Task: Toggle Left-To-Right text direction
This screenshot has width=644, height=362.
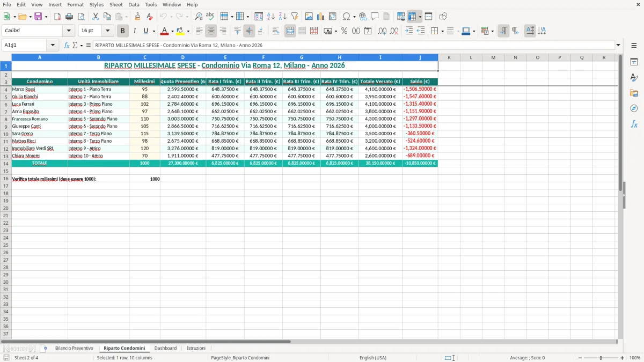Action: (x=503, y=31)
